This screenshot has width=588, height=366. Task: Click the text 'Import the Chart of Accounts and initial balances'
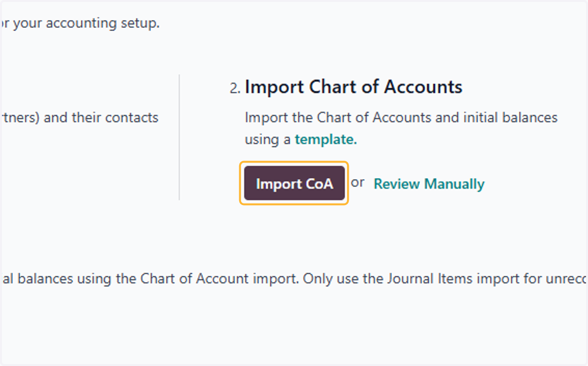pyautogui.click(x=401, y=118)
